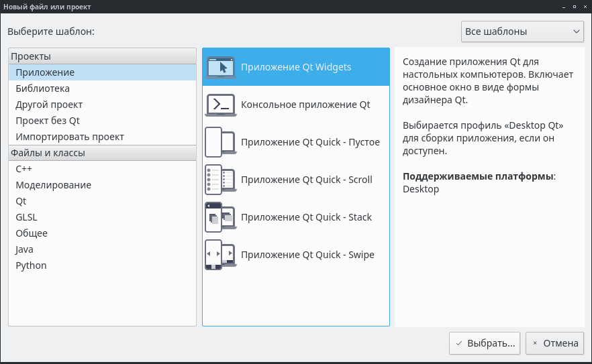
Task: Select the C++ files category
Action: (24, 169)
